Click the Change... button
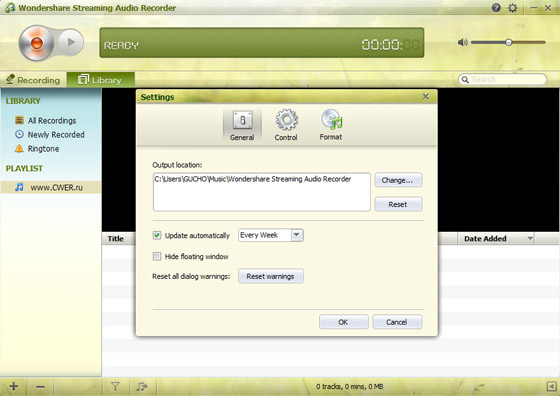Image resolution: width=560 pixels, height=396 pixels. pos(398,180)
